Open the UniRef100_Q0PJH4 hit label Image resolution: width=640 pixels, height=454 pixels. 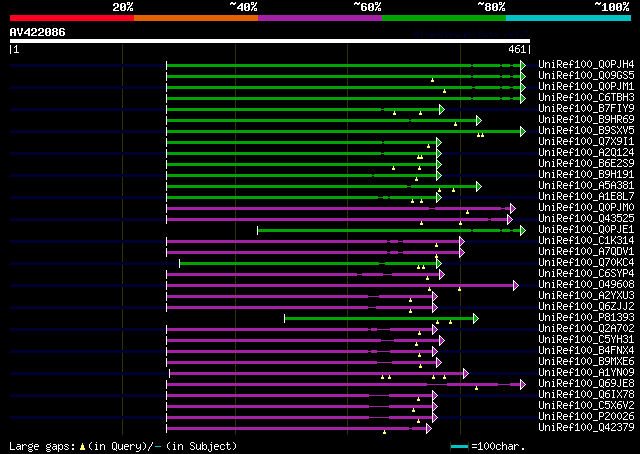[586, 65]
